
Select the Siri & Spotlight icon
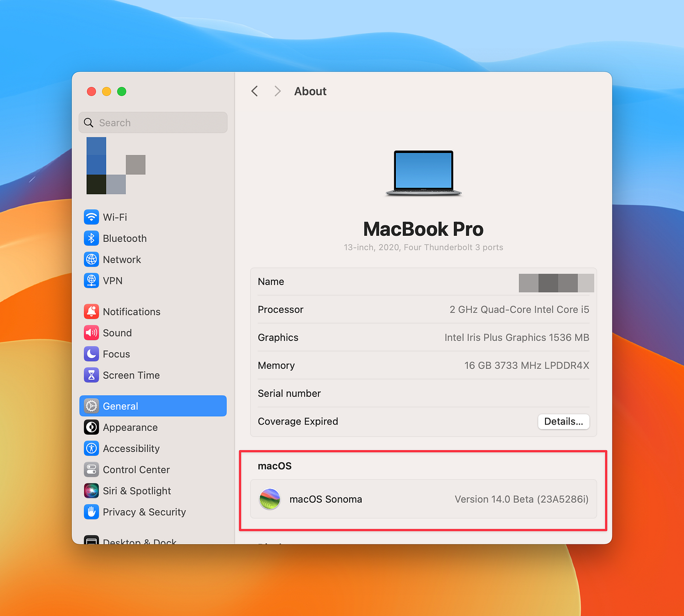pos(91,491)
